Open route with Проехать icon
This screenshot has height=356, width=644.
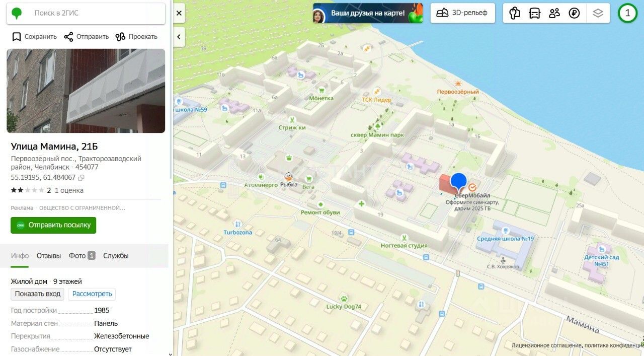point(120,37)
